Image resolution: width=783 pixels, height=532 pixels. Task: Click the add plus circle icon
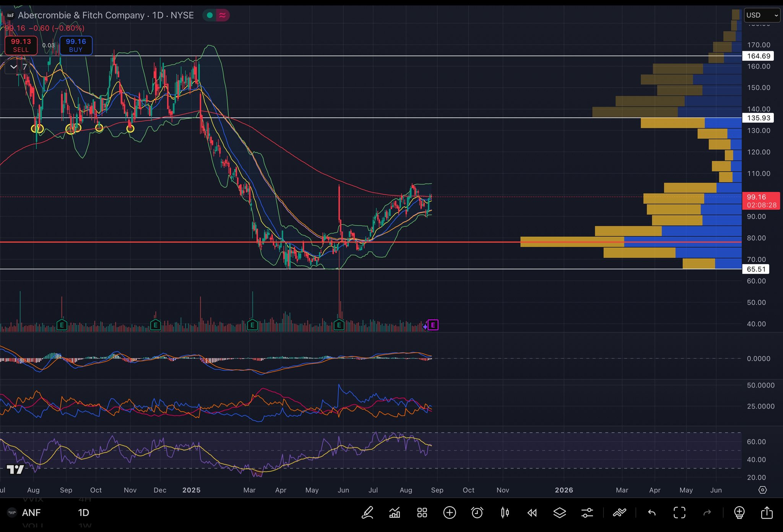coord(450,513)
